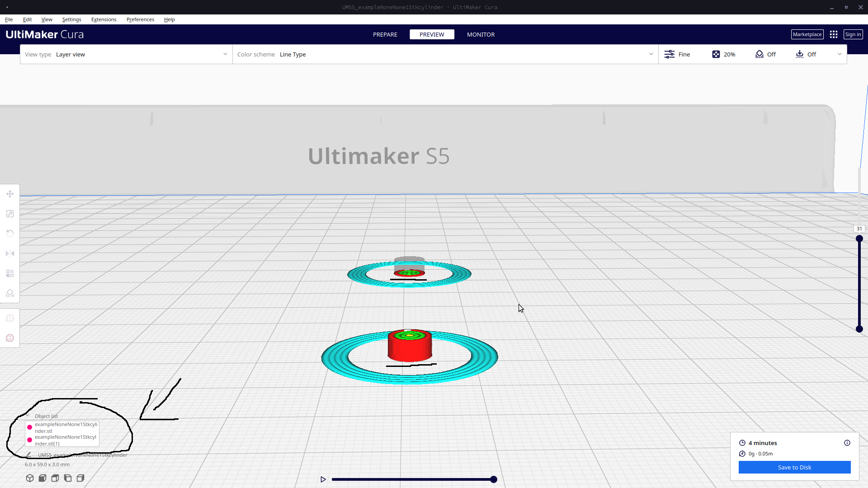Open the Preferences menu
This screenshot has height=488, width=868.
140,19
